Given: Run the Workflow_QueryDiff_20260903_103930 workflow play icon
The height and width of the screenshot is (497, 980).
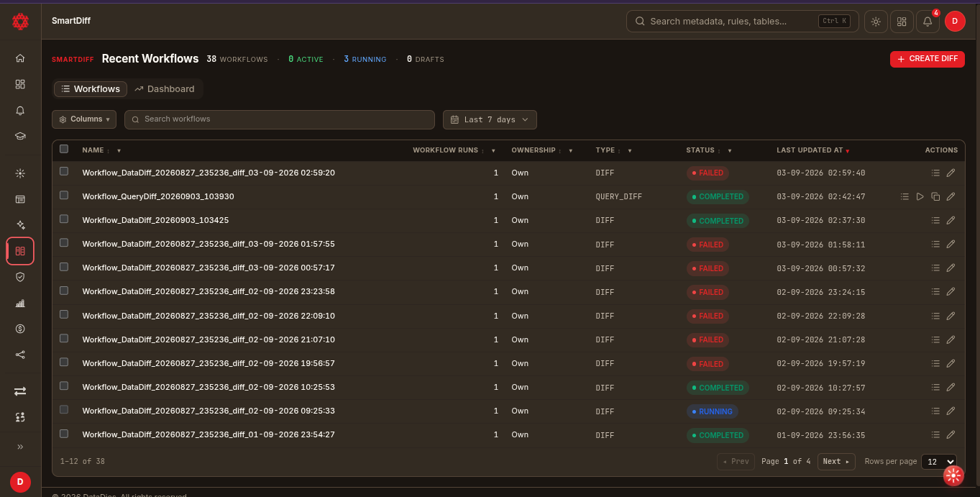Looking at the screenshot, I should tap(920, 196).
